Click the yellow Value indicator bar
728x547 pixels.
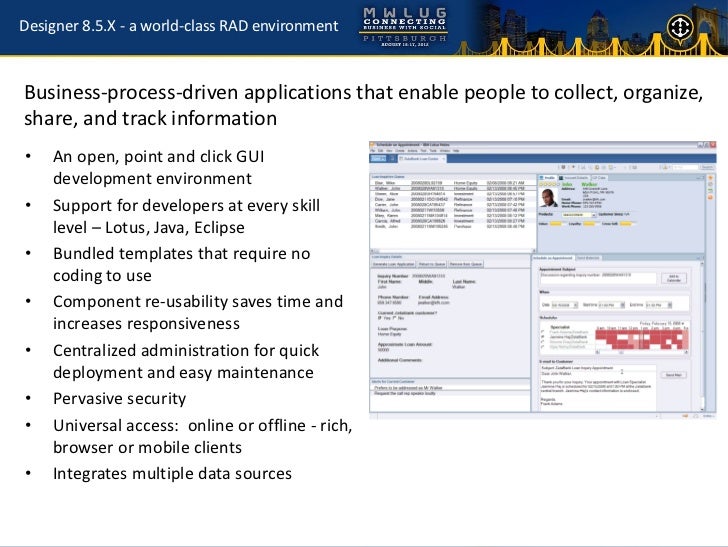555,224
